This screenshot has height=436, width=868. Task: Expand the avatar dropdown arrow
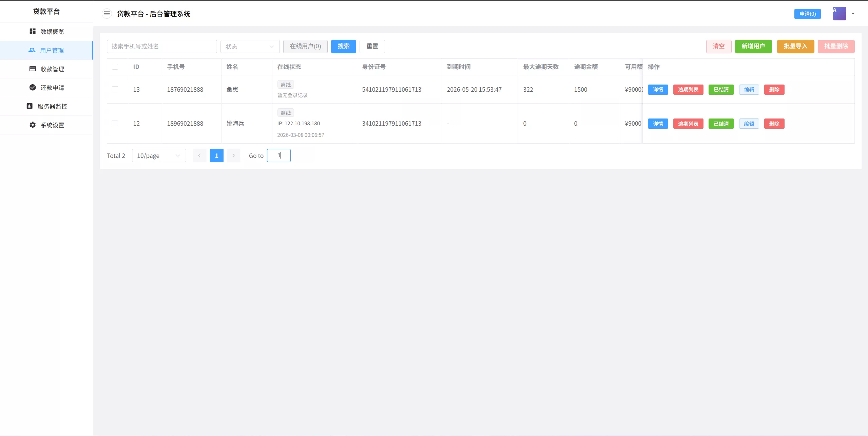(853, 14)
